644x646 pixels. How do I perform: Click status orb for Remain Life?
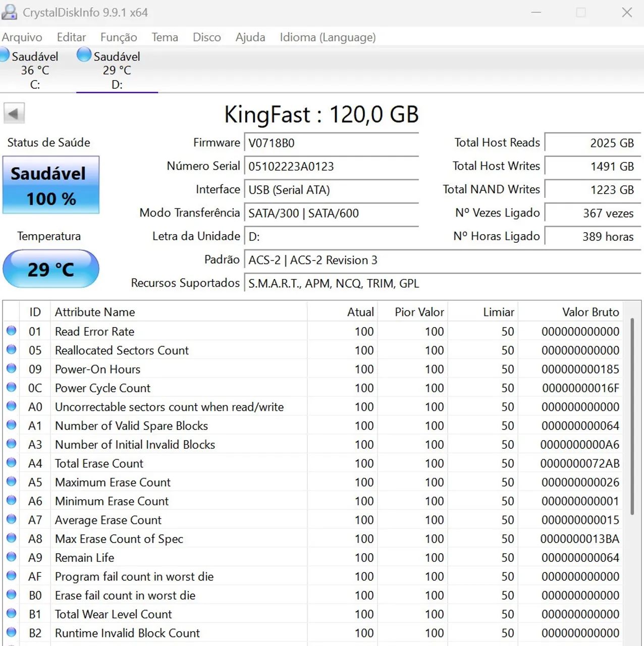[11, 557]
